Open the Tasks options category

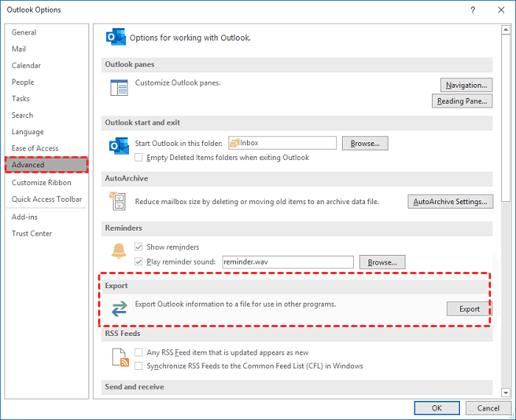click(x=46, y=98)
